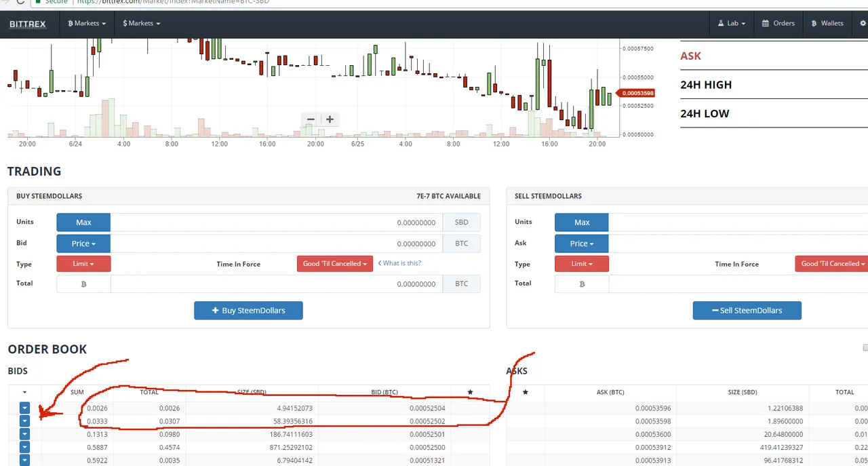Click the Bittrex logo
The height and width of the screenshot is (466, 868).
click(28, 24)
